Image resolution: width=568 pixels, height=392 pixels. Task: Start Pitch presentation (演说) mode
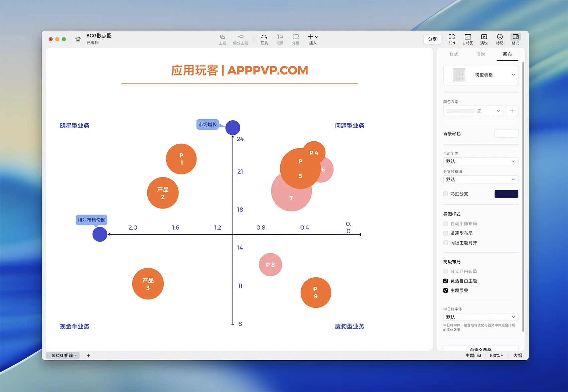pos(484,39)
